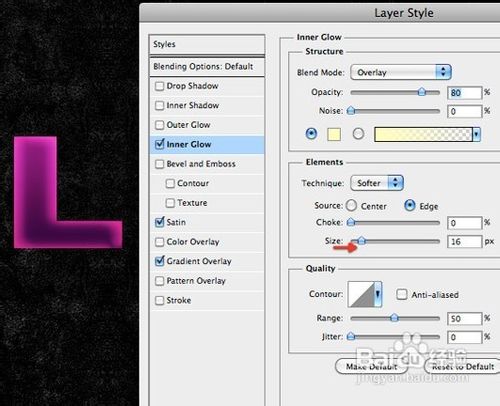Expand the Contour picker arrow
The width and height of the screenshot is (500, 406).
(378, 294)
